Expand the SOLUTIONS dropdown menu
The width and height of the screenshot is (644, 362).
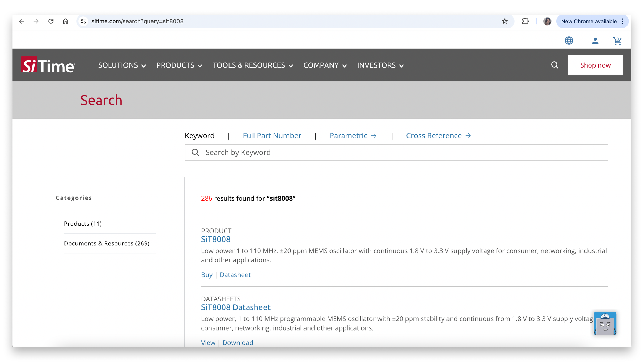[x=122, y=65]
